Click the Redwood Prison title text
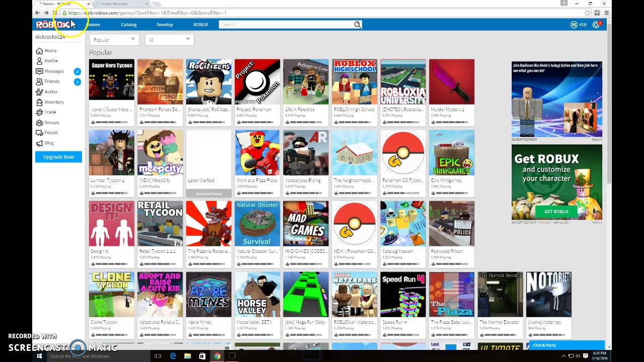 (x=447, y=251)
